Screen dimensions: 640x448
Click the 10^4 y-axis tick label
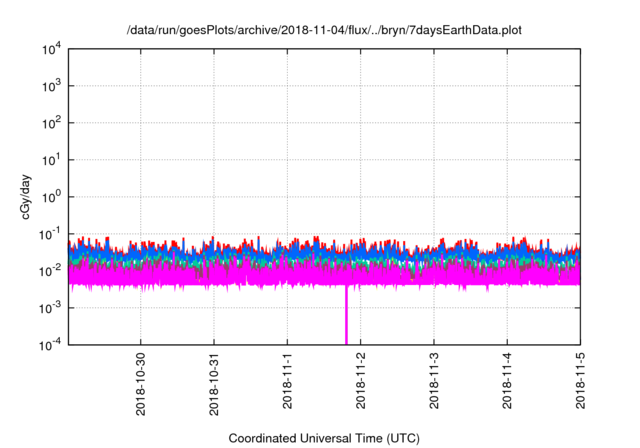click(x=51, y=49)
